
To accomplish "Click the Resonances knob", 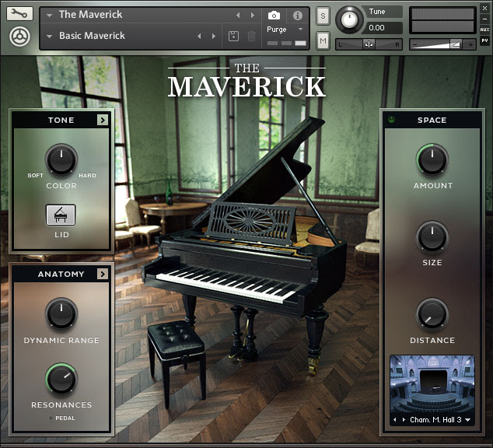I will [x=61, y=379].
